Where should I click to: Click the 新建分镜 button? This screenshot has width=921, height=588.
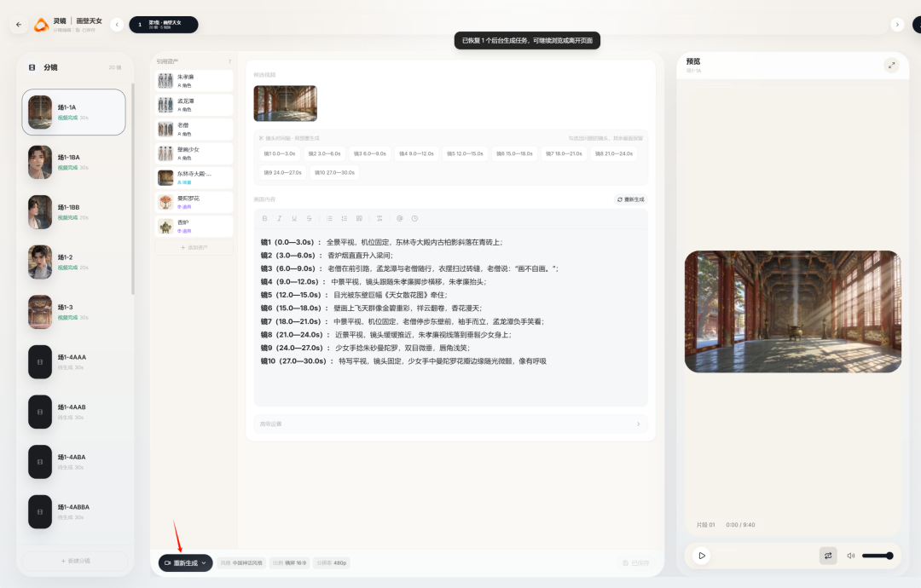[75, 561]
